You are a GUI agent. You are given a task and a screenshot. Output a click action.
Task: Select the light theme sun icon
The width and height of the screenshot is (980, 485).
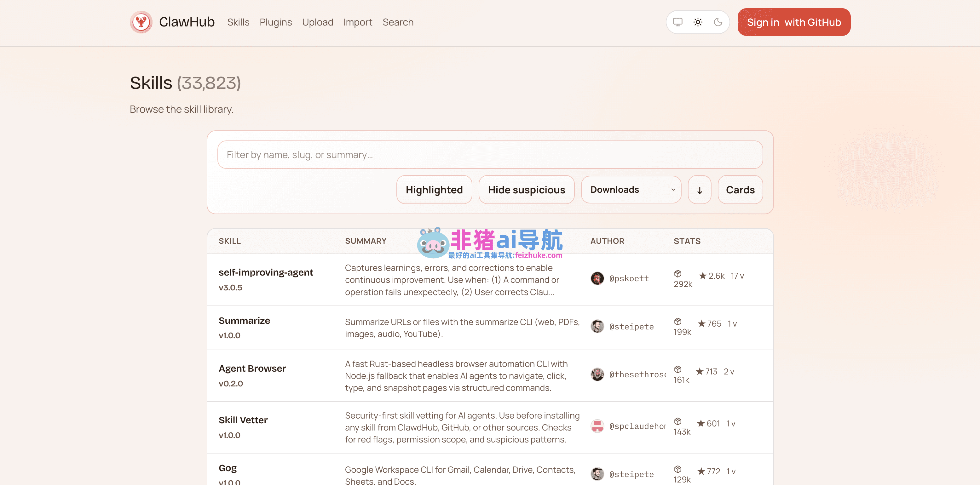(x=698, y=22)
